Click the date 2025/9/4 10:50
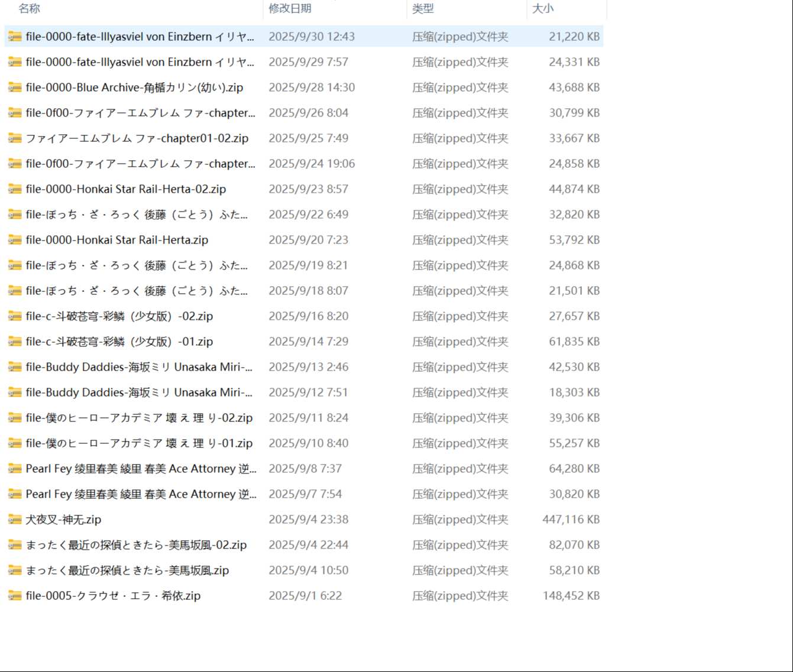The height and width of the screenshot is (672, 793). tap(308, 570)
